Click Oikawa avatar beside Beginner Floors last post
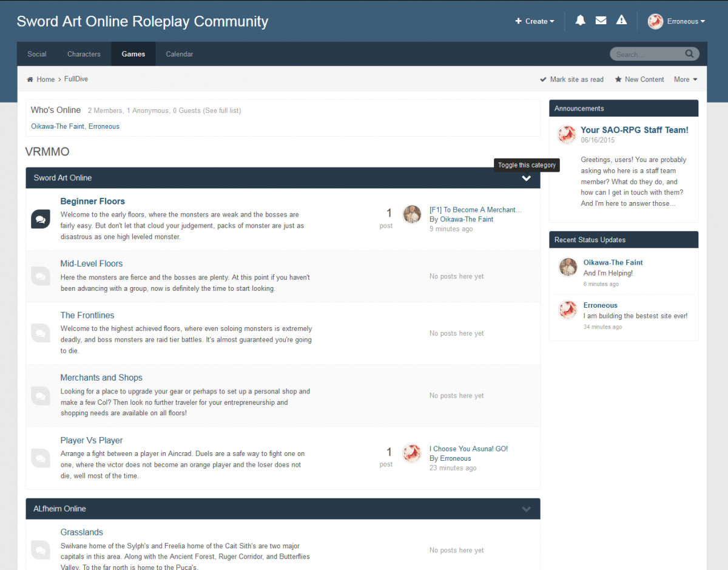 (x=412, y=214)
